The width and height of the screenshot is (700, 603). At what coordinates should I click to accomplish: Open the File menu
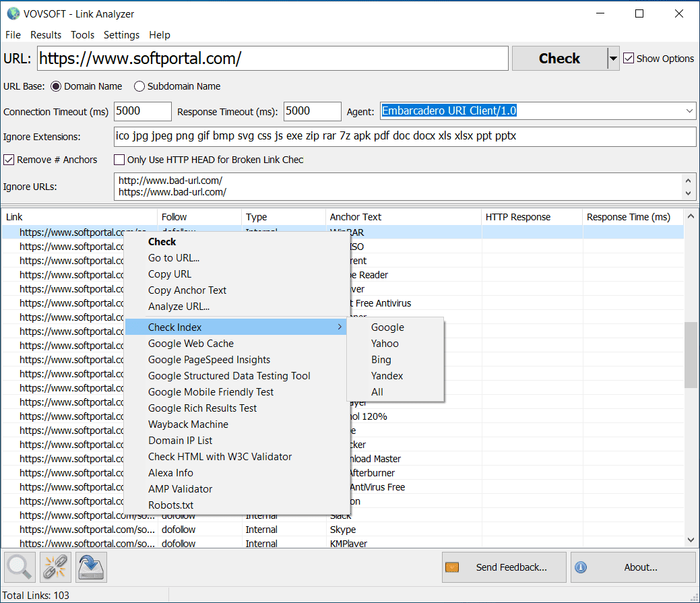click(13, 35)
